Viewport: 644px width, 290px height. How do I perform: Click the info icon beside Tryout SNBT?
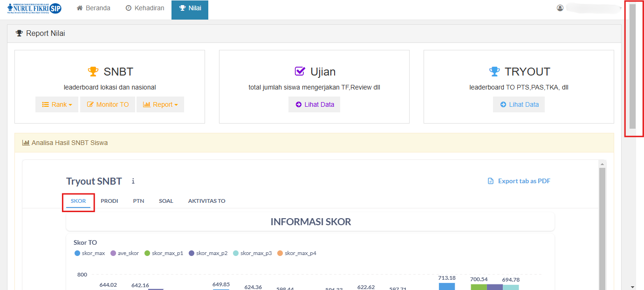click(133, 181)
